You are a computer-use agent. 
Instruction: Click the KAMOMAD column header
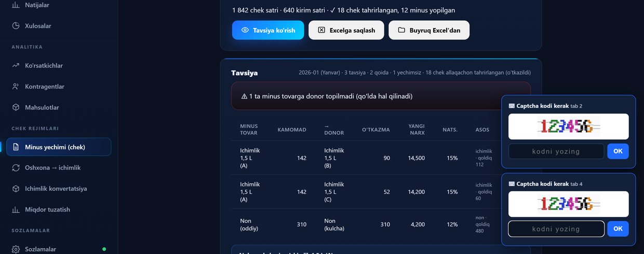[292, 130]
